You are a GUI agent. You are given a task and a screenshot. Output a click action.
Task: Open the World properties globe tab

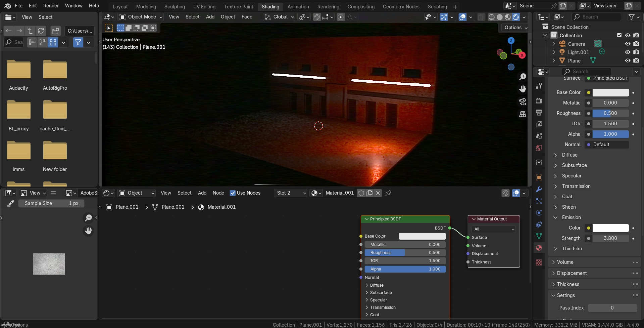pyautogui.click(x=539, y=148)
